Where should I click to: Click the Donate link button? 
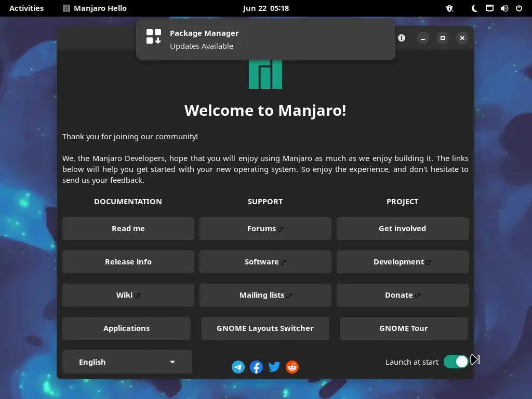pos(403,295)
